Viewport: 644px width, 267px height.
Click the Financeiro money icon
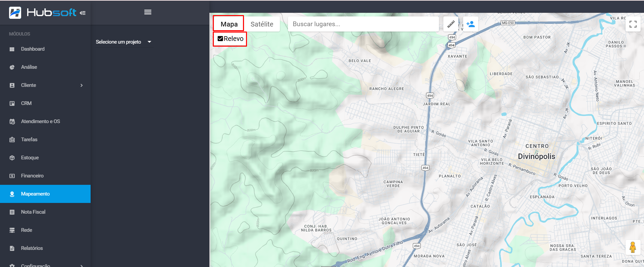12,176
